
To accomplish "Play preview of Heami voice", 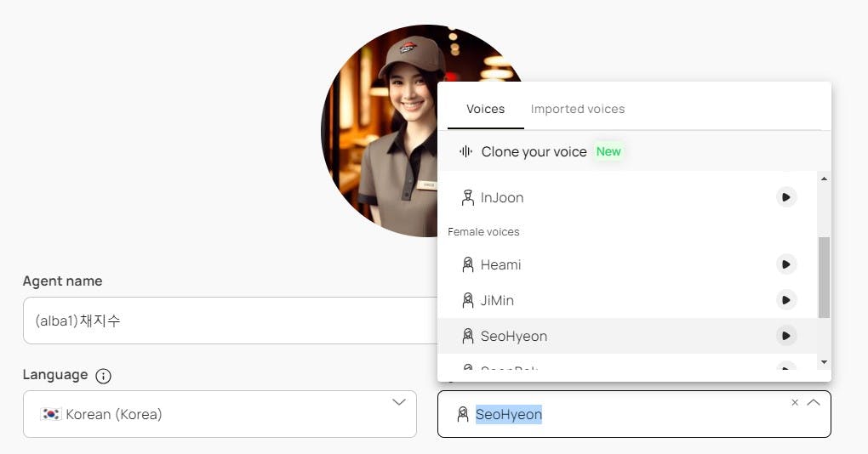I will pos(786,264).
